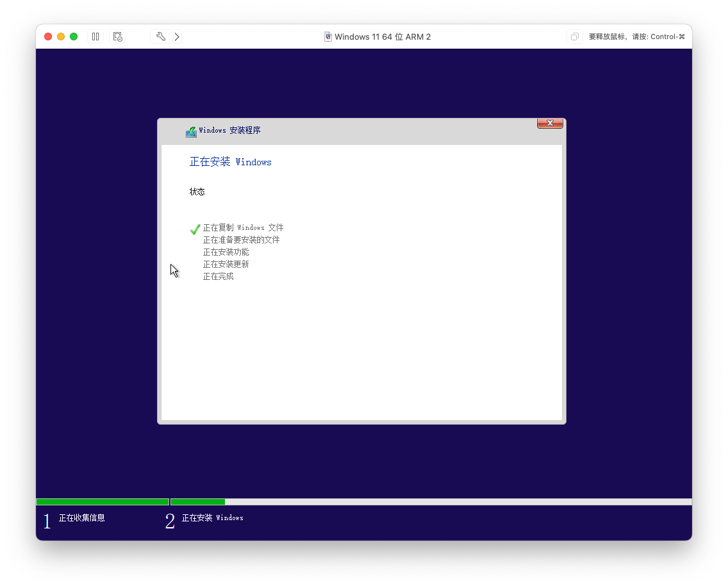This screenshot has width=728, height=588.
Task: Open the snapshot manager icon
Action: [x=118, y=37]
